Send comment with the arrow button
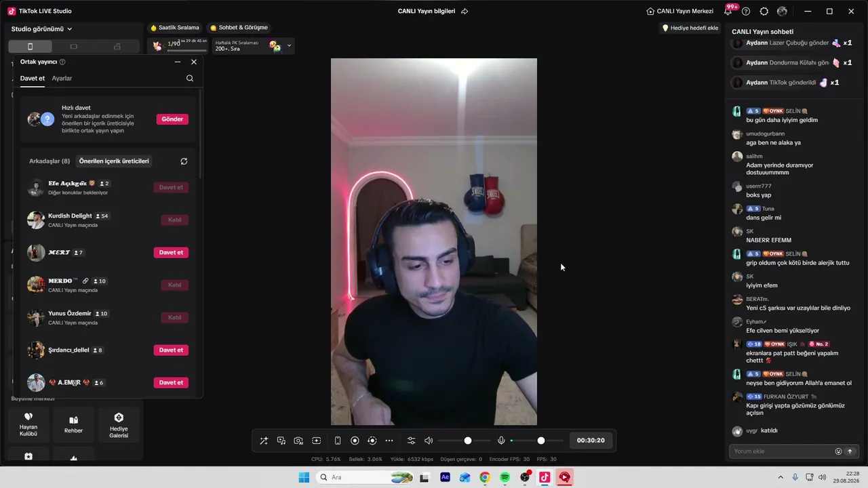868x488 pixels. [850, 451]
